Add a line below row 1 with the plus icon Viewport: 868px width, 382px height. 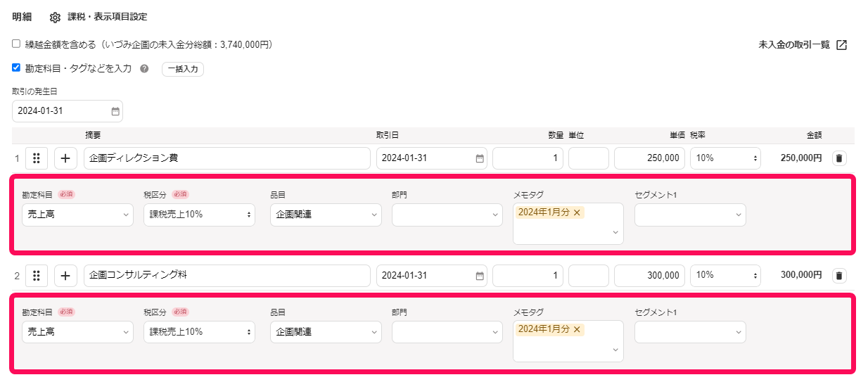[x=65, y=158]
